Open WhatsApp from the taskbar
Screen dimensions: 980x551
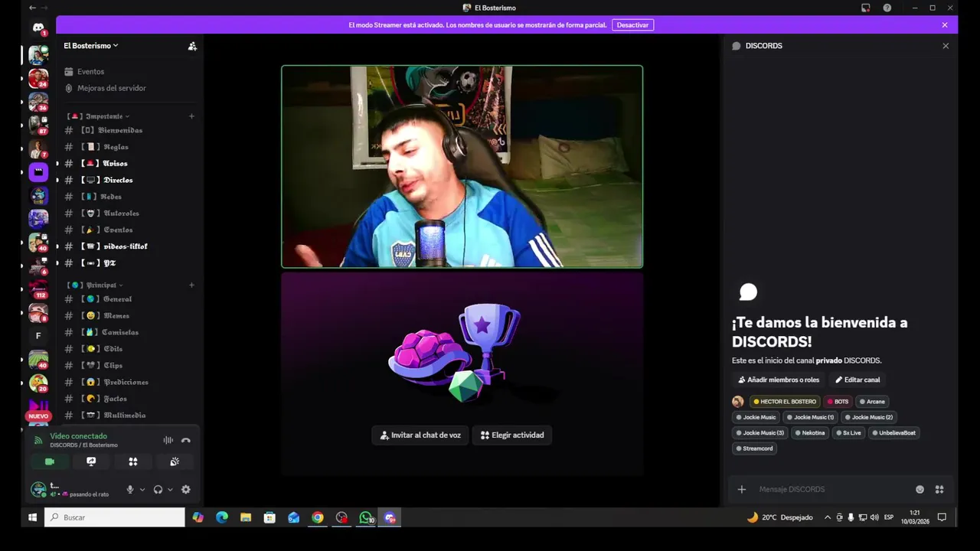tap(366, 517)
